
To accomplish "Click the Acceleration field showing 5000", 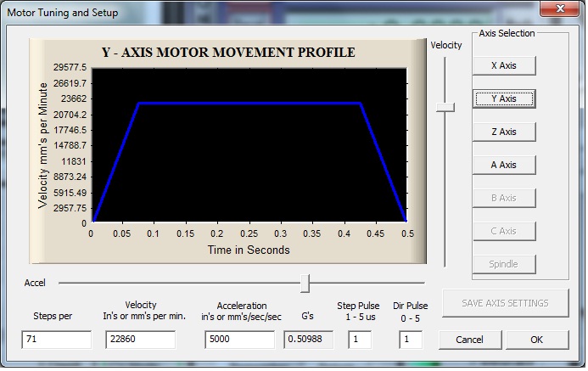I will click(x=241, y=340).
